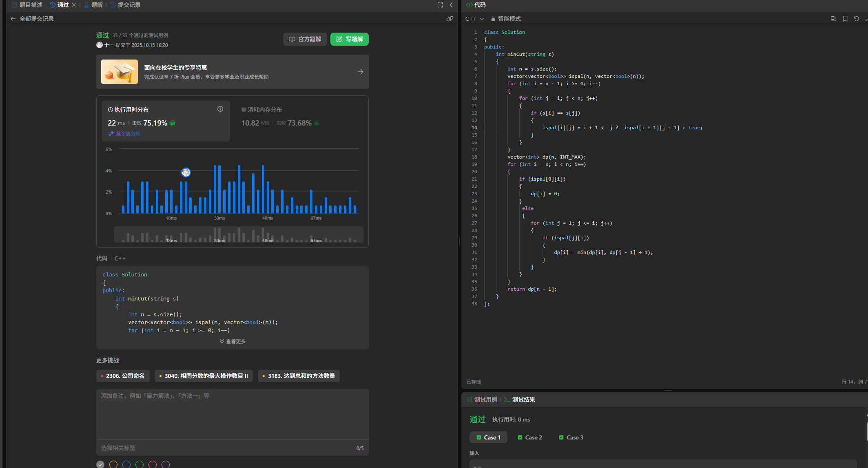
Task: Enter fullscreen with the expand icon
Action: pyautogui.click(x=440, y=5)
